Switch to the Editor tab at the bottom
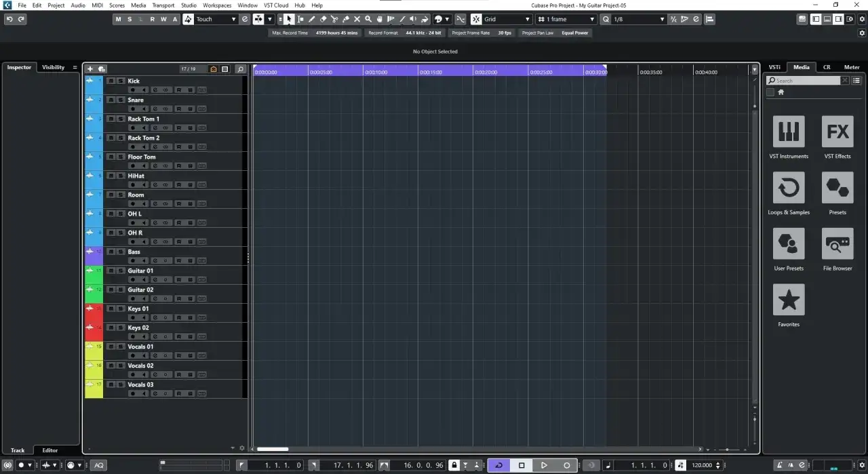 click(50, 450)
